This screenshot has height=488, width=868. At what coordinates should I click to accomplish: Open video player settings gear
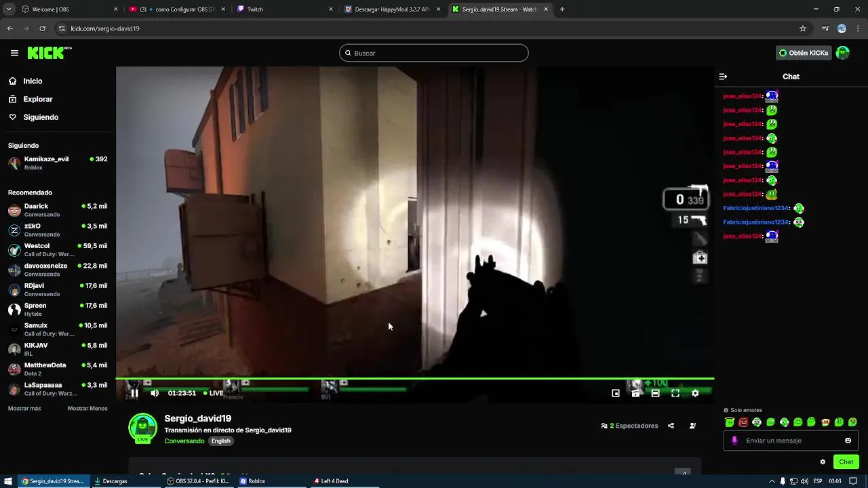click(x=695, y=393)
